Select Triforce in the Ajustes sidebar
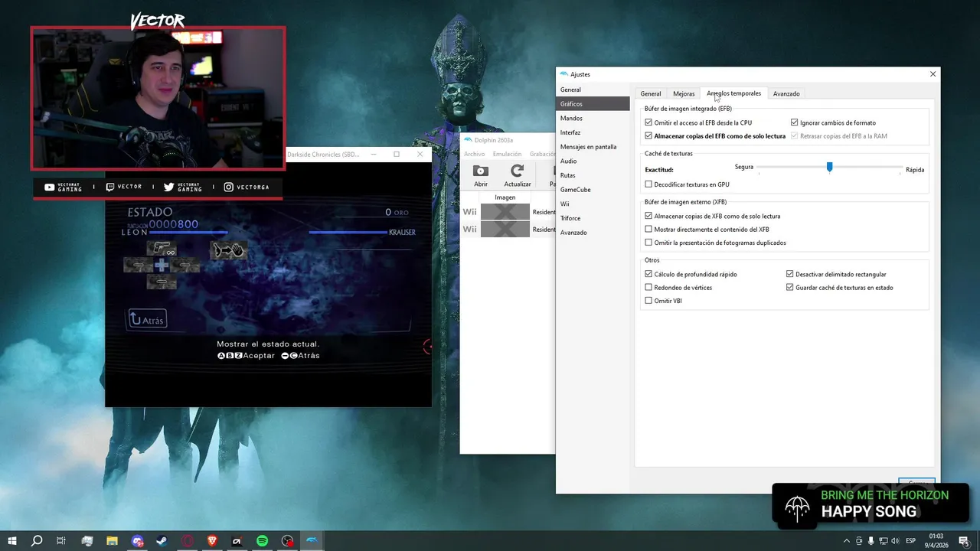The height and width of the screenshot is (551, 980). point(593,218)
